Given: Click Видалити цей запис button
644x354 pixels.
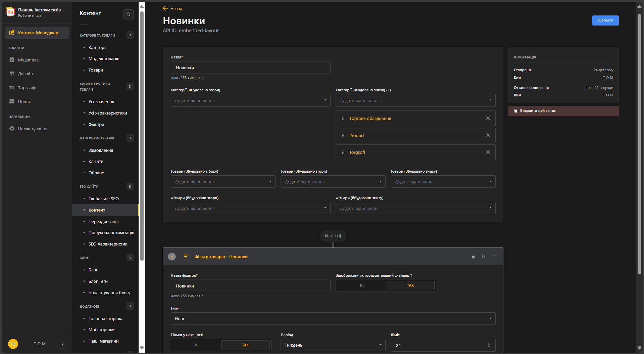Looking at the screenshot, I should click(563, 110).
